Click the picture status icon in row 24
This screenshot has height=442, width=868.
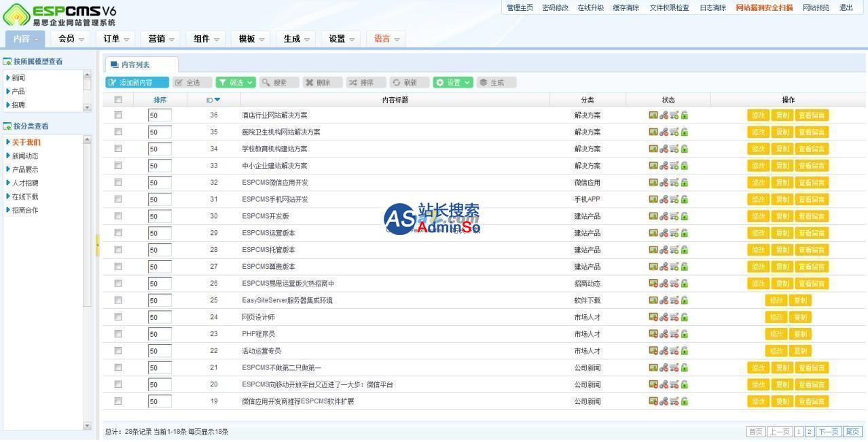[x=653, y=317]
